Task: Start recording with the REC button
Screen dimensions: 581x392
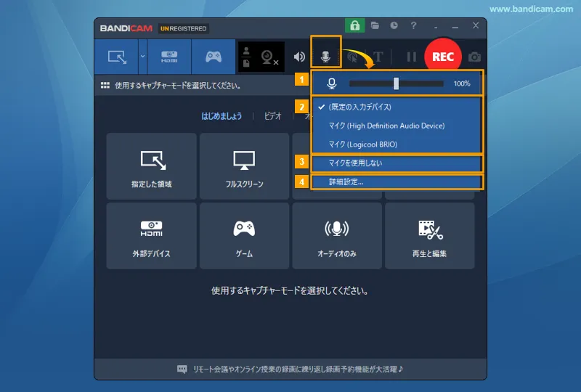Action: (x=443, y=57)
